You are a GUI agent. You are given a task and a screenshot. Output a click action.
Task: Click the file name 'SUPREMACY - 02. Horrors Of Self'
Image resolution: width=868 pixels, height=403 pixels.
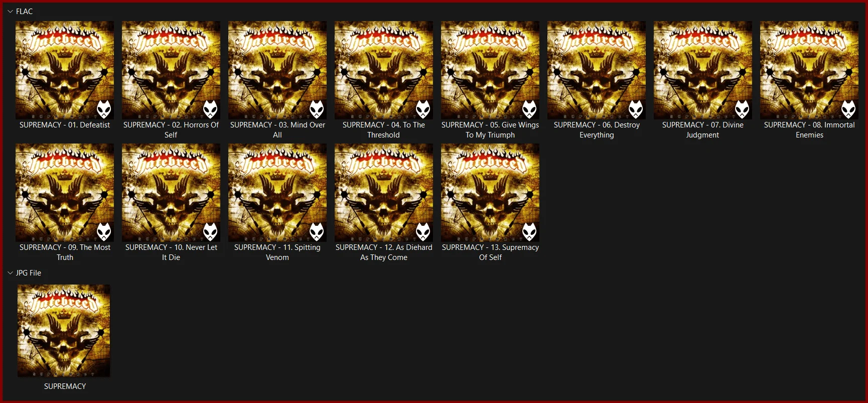tap(171, 130)
